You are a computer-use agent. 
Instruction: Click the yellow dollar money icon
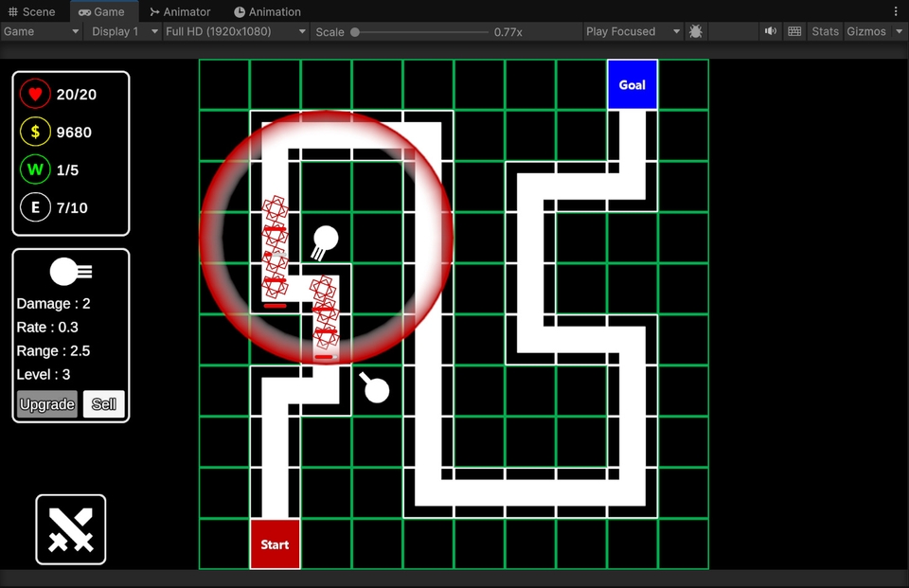[x=35, y=133]
